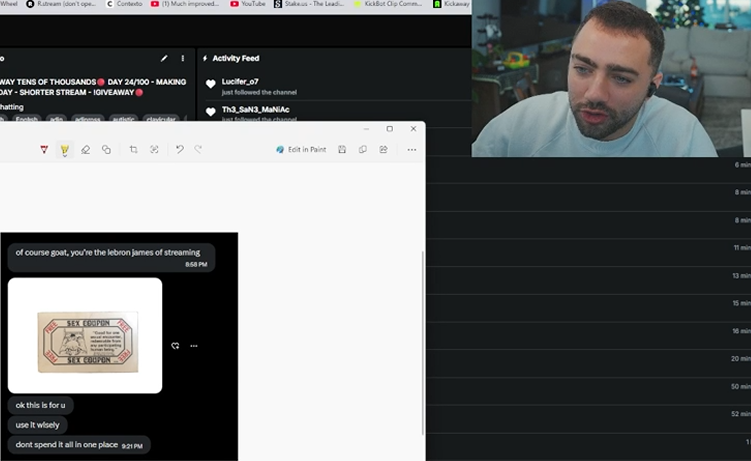
Task: Click the Activity Feed heading
Action: [x=236, y=58]
